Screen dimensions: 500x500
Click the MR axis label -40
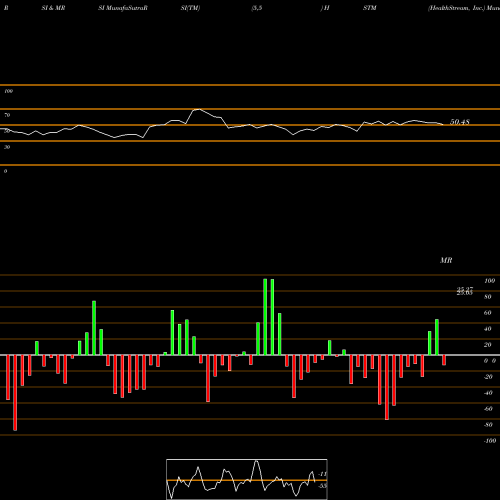tap(488, 393)
